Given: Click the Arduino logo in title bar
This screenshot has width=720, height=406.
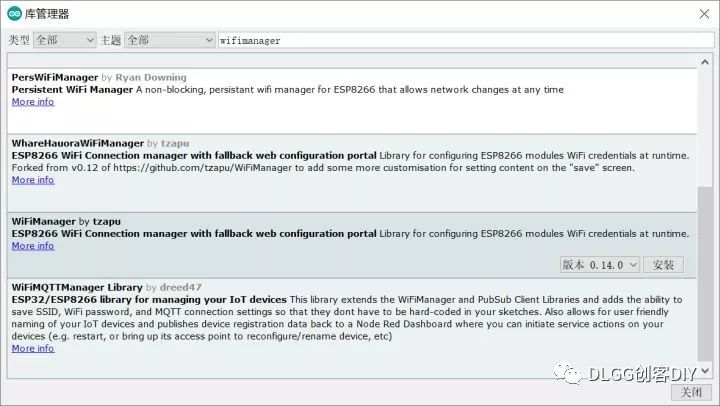Looking at the screenshot, I should click(x=13, y=14).
